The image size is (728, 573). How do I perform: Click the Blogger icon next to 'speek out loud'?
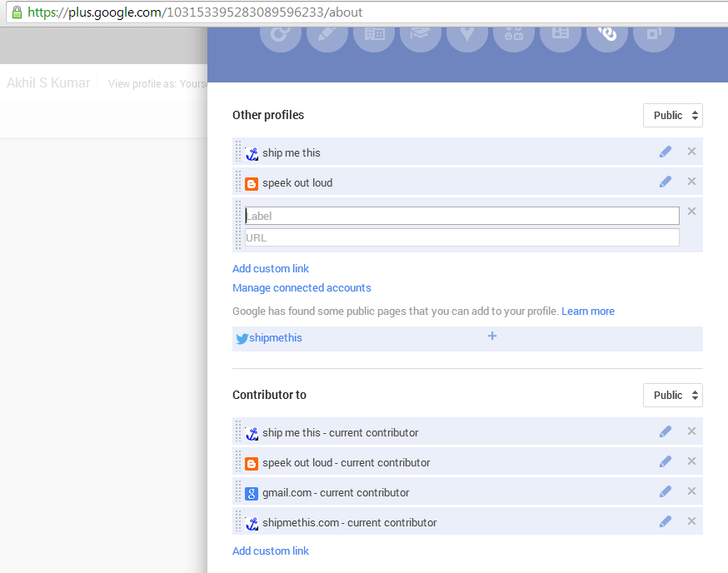pyautogui.click(x=252, y=184)
